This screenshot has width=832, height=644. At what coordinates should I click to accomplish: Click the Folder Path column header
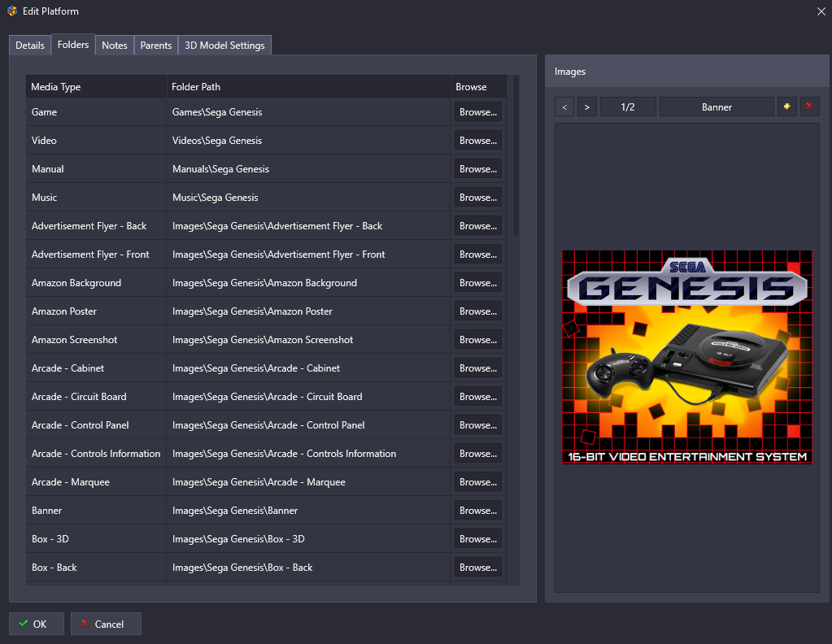pyautogui.click(x=308, y=86)
